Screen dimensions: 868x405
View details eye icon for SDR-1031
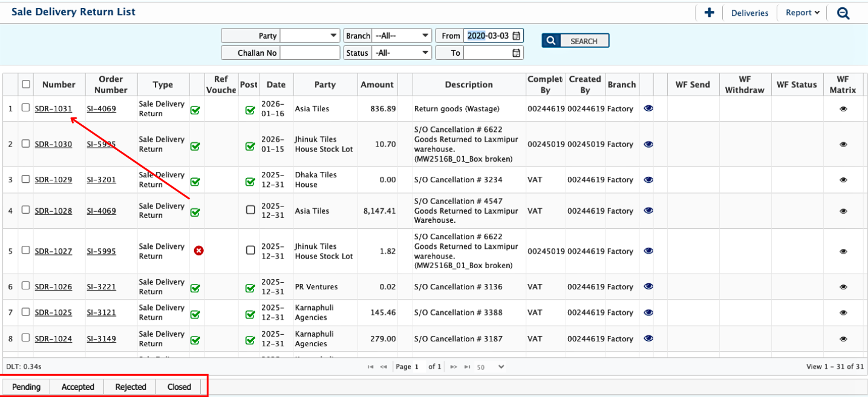pos(648,108)
